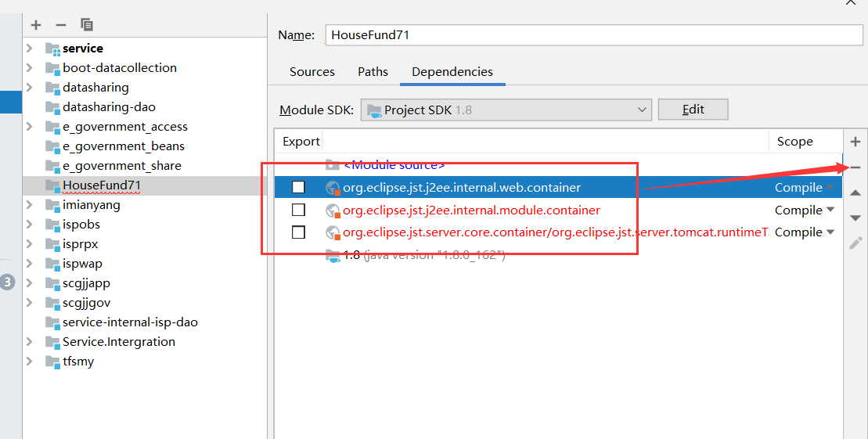Click the Edit SDK button
Image resolution: width=868 pixels, height=439 pixels.
693,110
